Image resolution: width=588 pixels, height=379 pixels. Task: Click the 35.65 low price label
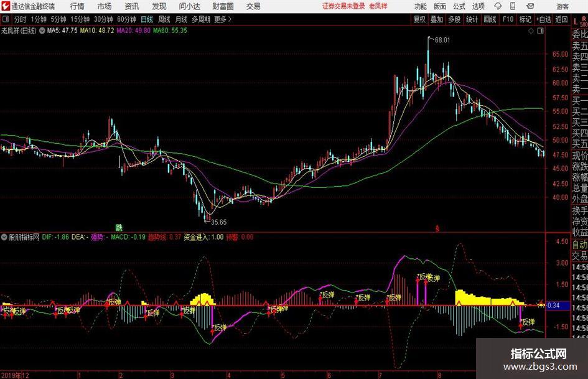pos(218,222)
